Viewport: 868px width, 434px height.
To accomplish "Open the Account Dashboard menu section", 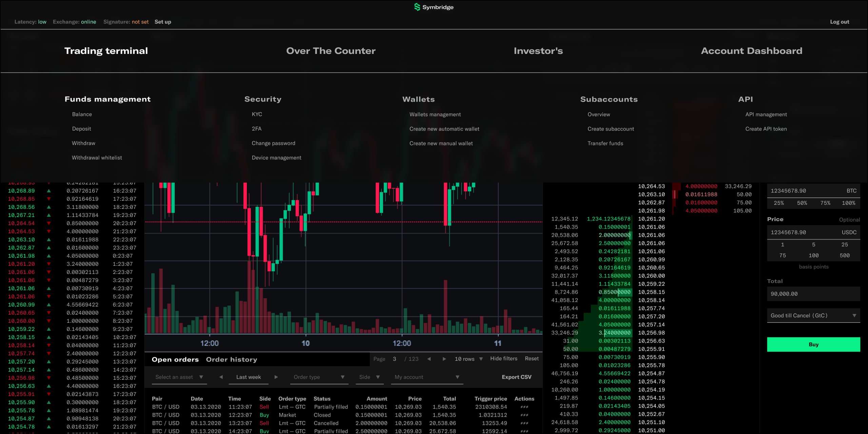I will coord(751,51).
